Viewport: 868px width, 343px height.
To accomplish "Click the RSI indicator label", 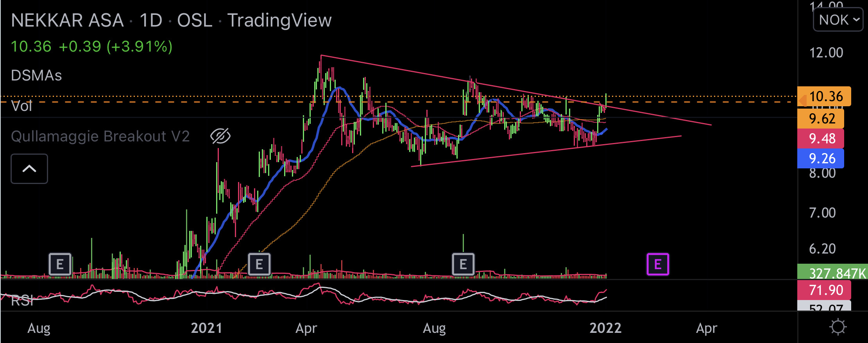I will click(22, 301).
